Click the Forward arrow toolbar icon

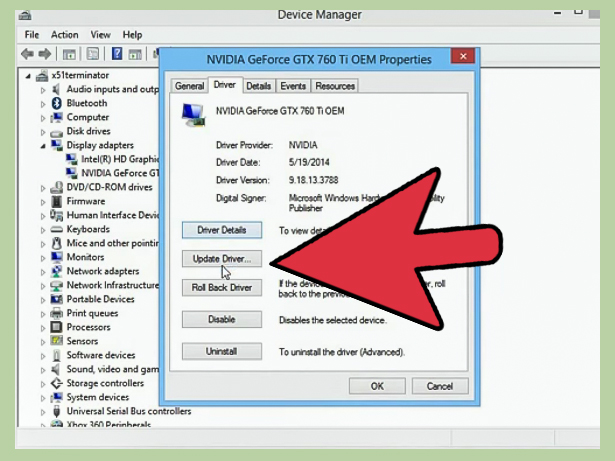point(45,54)
